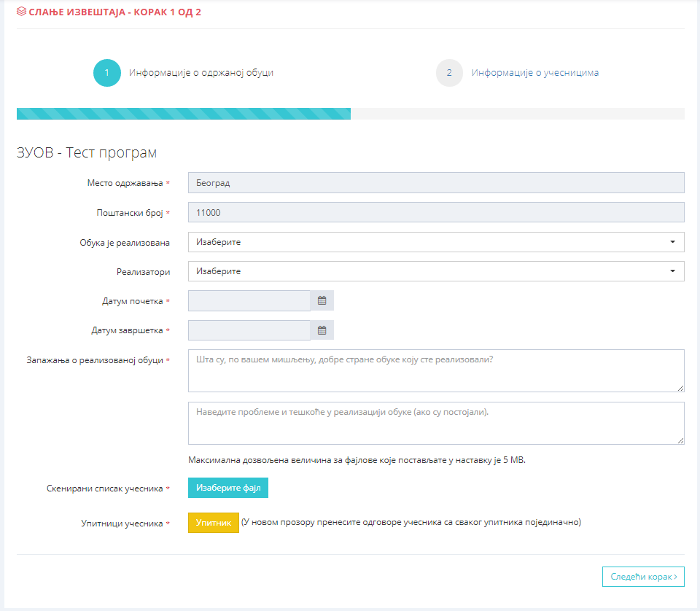
Task: Select the step 1 circle in the wizard
Action: (x=107, y=73)
